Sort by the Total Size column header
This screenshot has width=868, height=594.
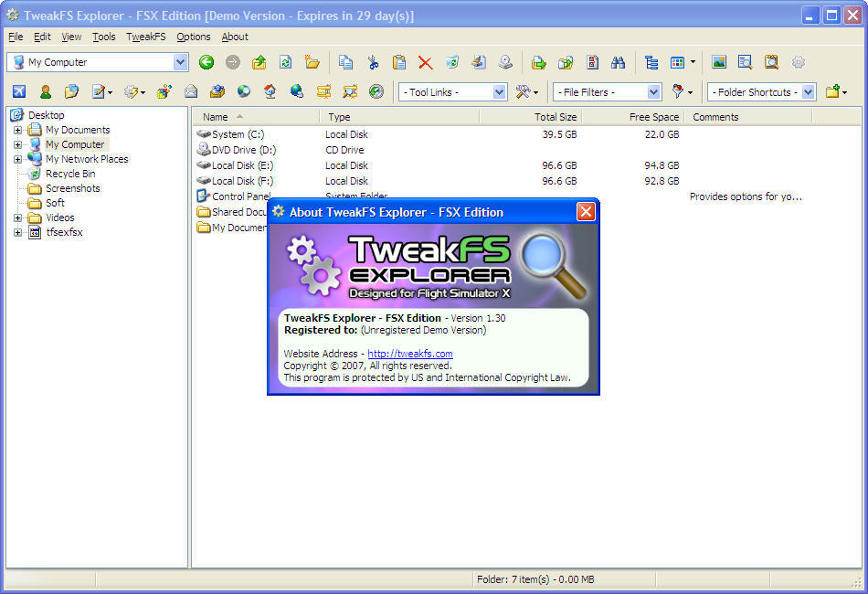pyautogui.click(x=530, y=117)
